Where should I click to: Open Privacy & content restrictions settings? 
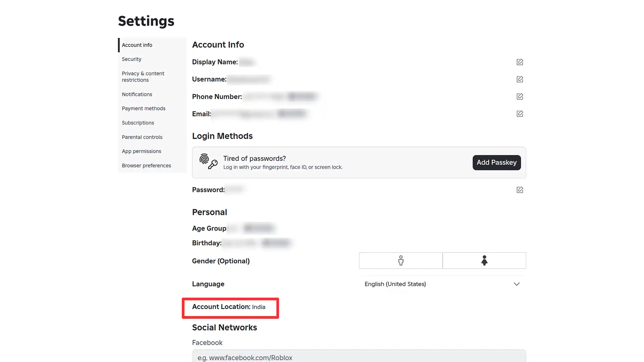[143, 76]
